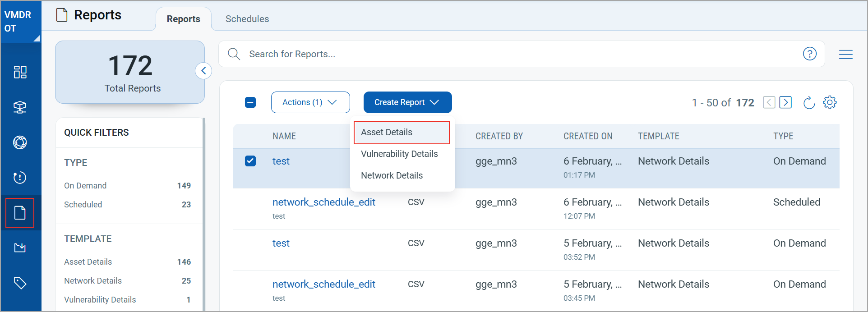Sort by the TEMPLATE column header
The width and height of the screenshot is (868, 312).
click(659, 136)
